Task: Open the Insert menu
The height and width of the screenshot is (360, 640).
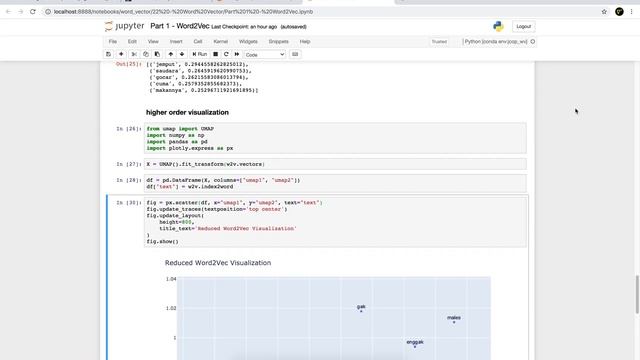Action: [176, 42]
